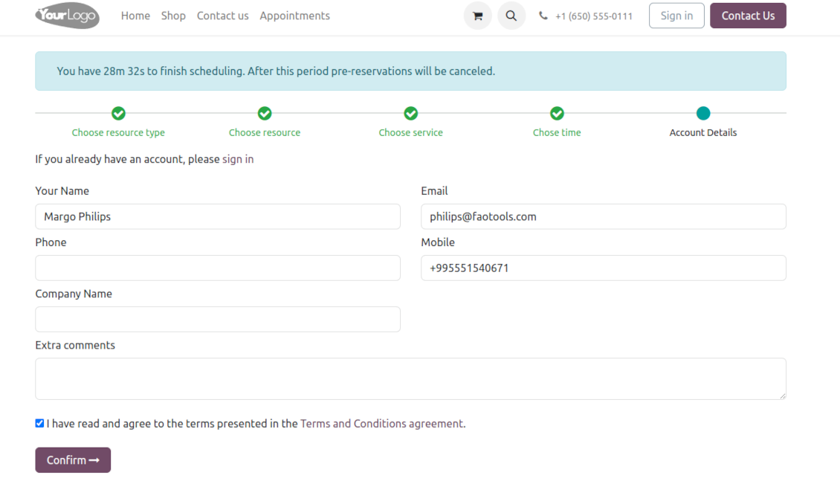Focus the Phone input field
This screenshot has width=840, height=504.
click(218, 268)
